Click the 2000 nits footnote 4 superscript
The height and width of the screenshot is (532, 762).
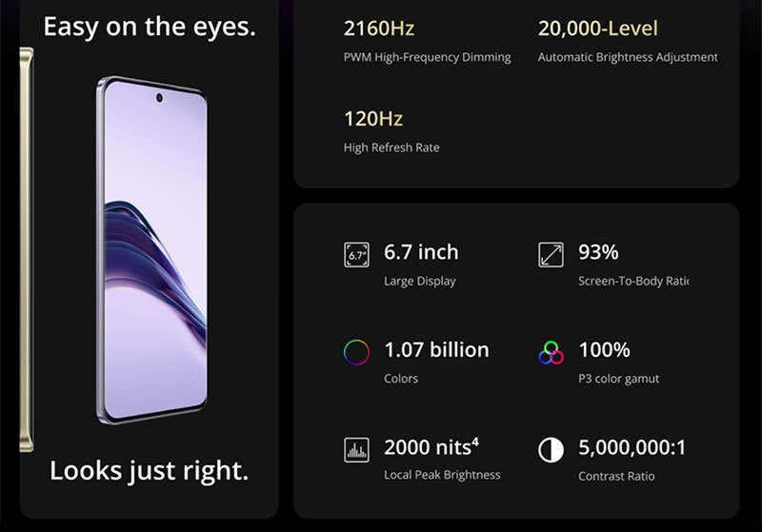tap(474, 442)
